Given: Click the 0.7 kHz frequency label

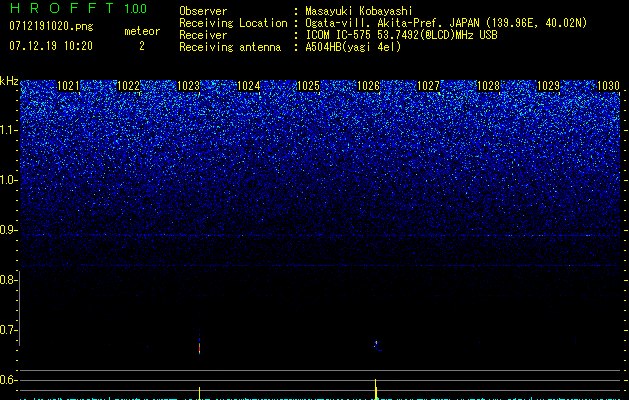Looking at the screenshot, I should (x=9, y=330).
